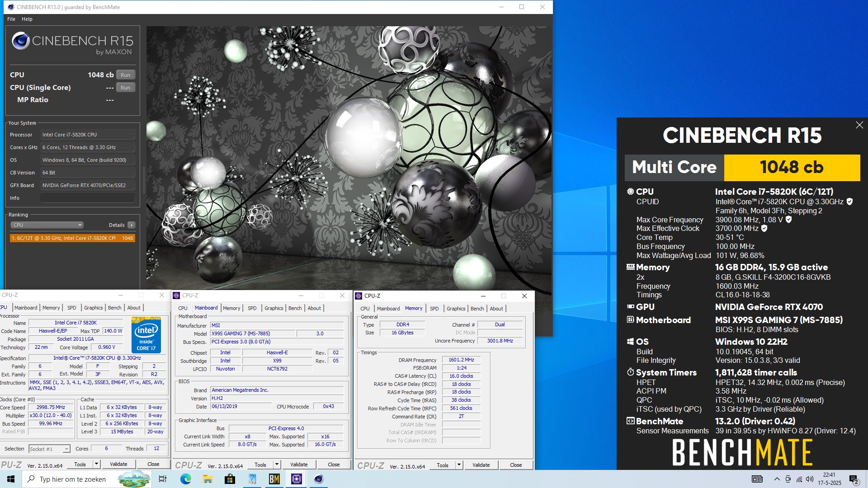Run the CPU multi-core benchmark
The image size is (868, 488).
(x=125, y=75)
